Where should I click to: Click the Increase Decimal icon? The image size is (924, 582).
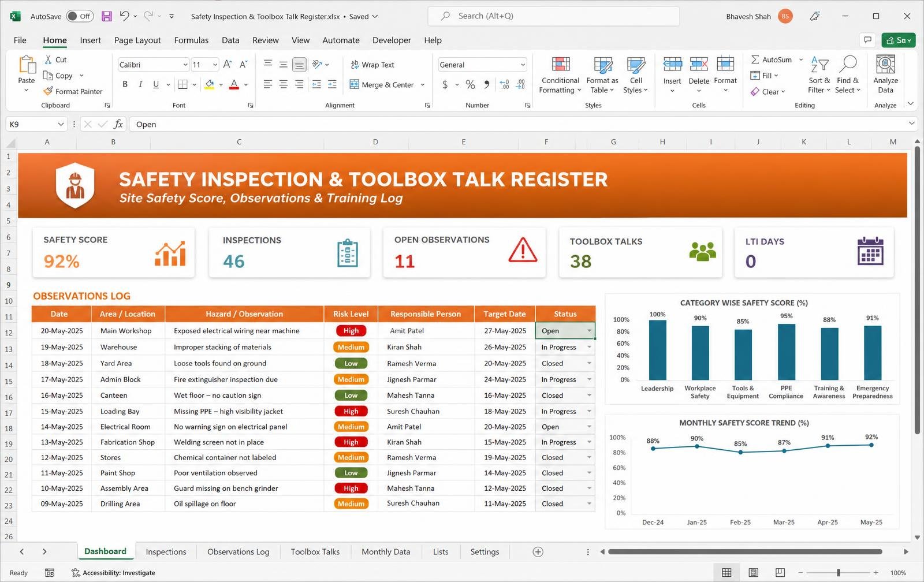point(504,85)
